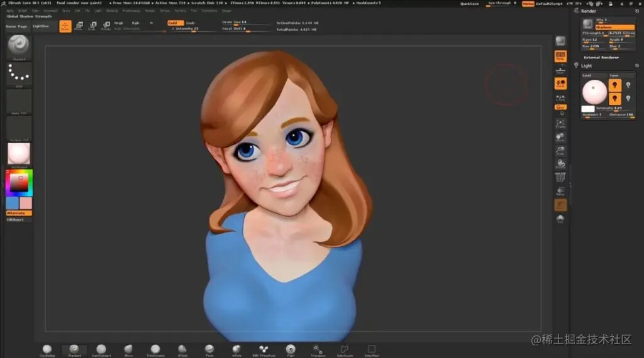Open the Material menu

(x=112, y=11)
